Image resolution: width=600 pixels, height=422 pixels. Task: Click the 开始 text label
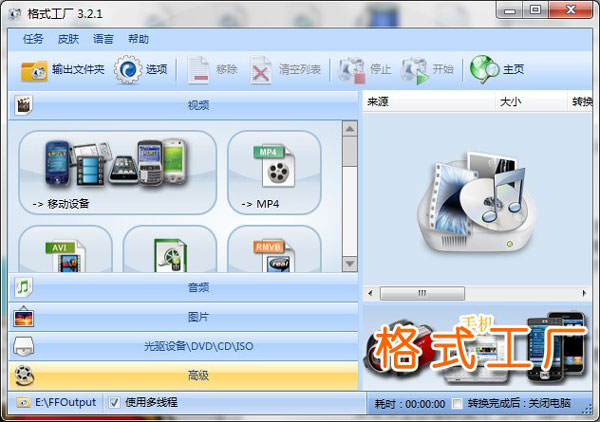[443, 69]
